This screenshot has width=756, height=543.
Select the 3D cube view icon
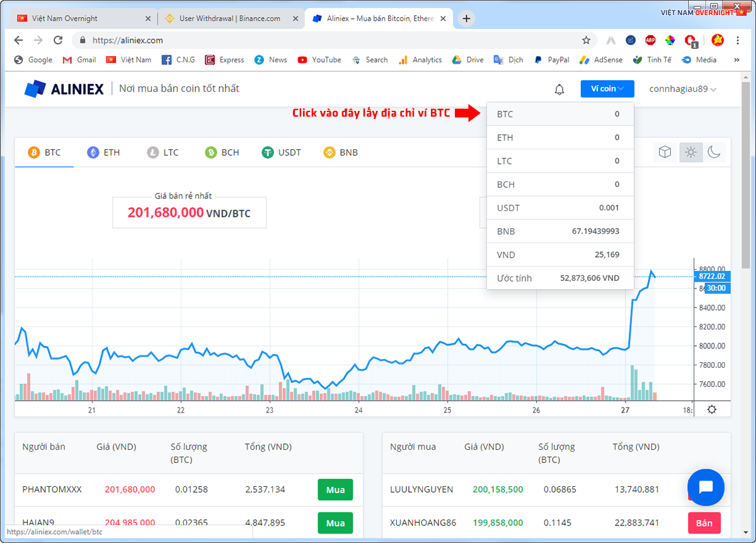tap(665, 152)
